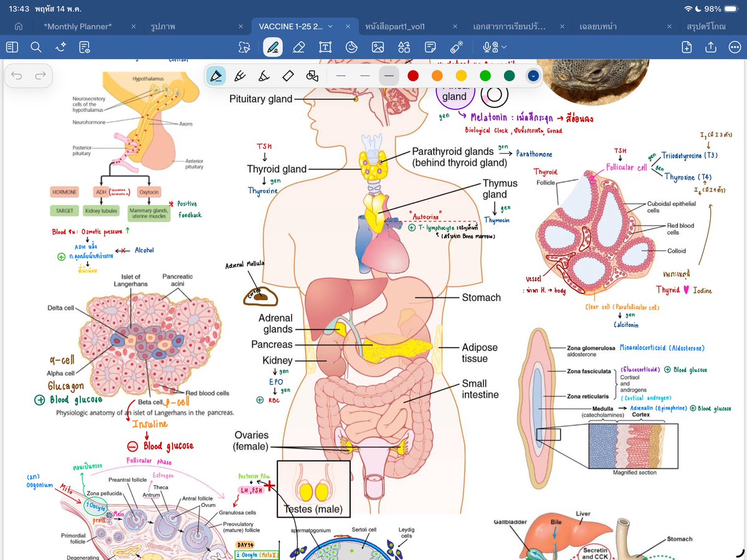
Task: Open the Stickers tool
Action: coord(351,47)
